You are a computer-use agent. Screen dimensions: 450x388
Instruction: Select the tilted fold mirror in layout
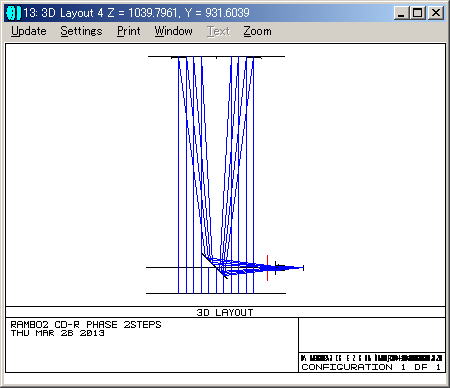[215, 266]
